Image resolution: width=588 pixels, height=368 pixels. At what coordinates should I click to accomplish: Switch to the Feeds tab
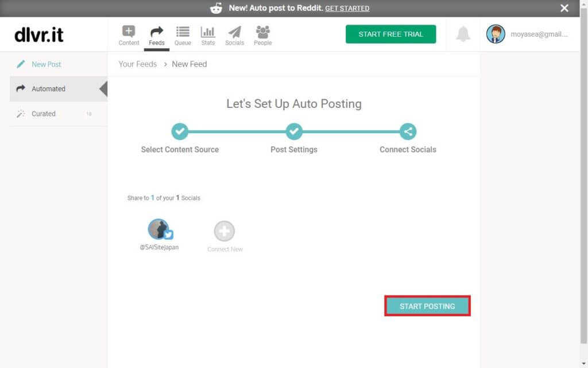point(156,34)
